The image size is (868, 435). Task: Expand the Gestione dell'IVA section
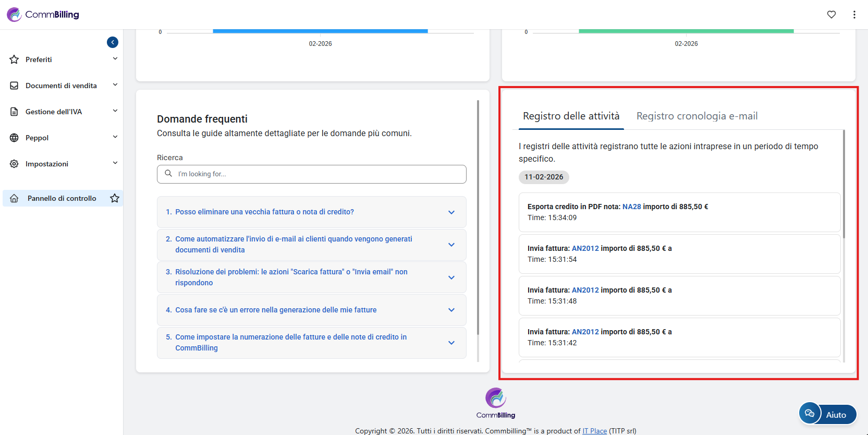coord(115,111)
